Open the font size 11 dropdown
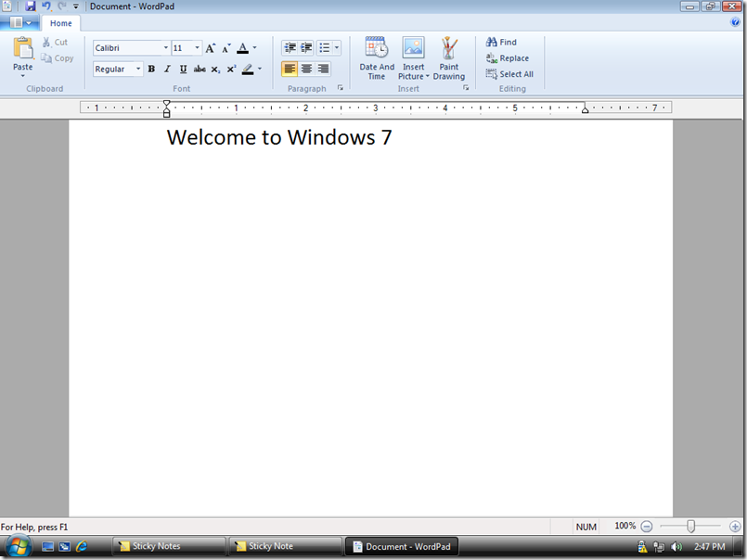The width and height of the screenshot is (747, 560). pos(197,47)
